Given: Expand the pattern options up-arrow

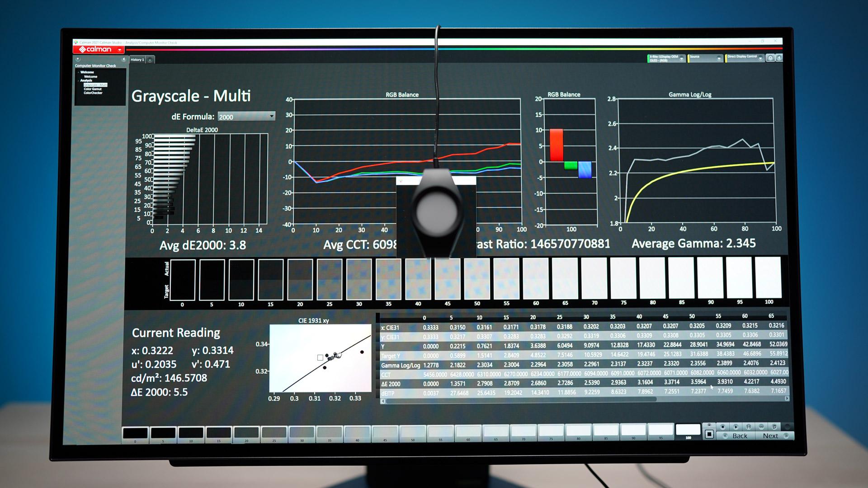Looking at the screenshot, I should [709, 425].
